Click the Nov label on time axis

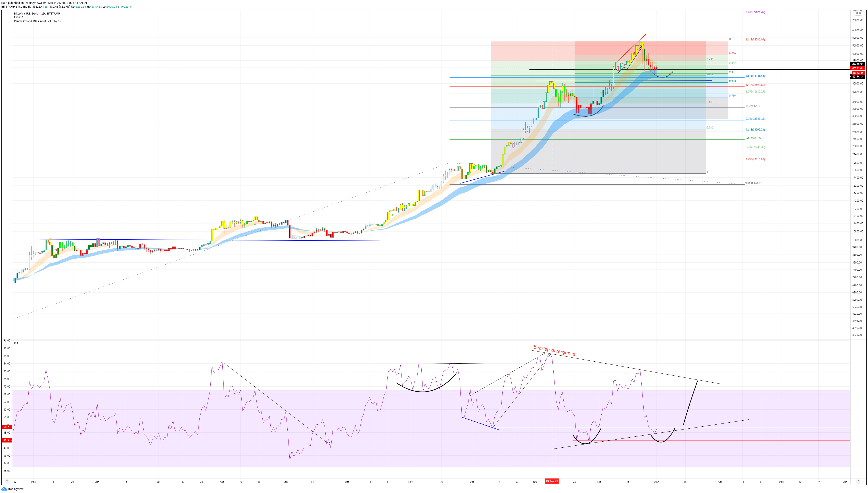(410, 481)
